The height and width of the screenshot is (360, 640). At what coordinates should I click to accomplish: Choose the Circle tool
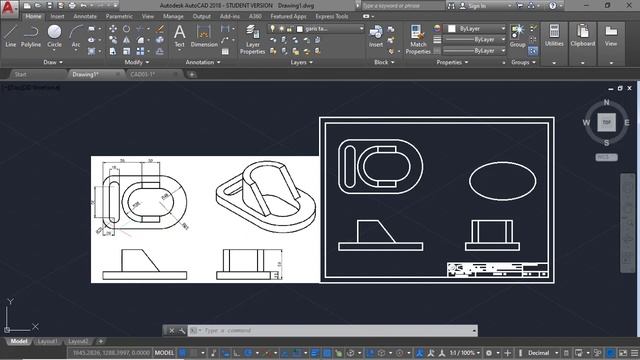(x=54, y=36)
